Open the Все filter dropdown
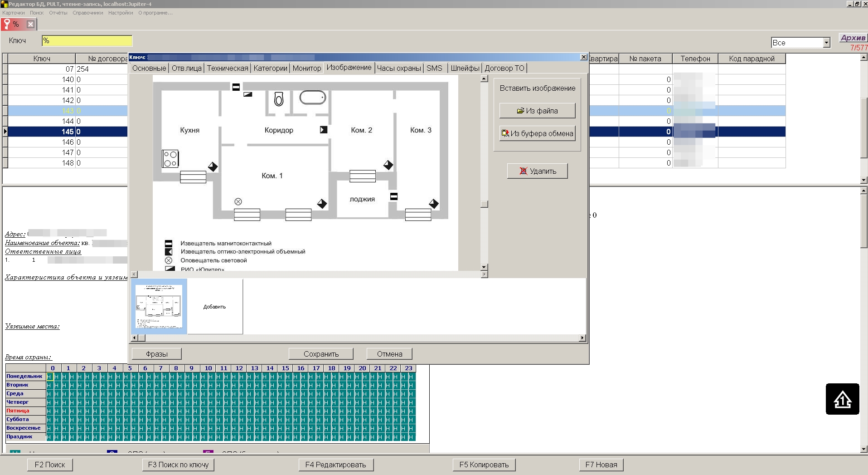 coord(826,43)
